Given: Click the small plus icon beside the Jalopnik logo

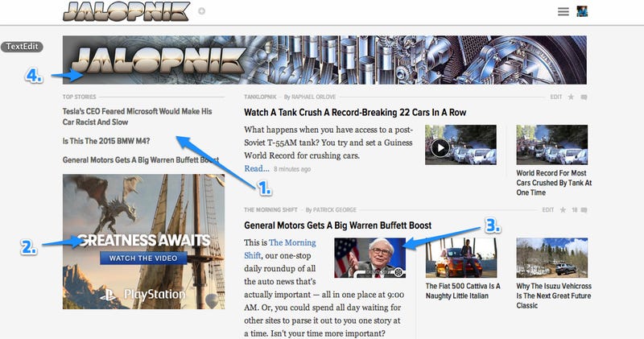Looking at the screenshot, I should 202,11.
